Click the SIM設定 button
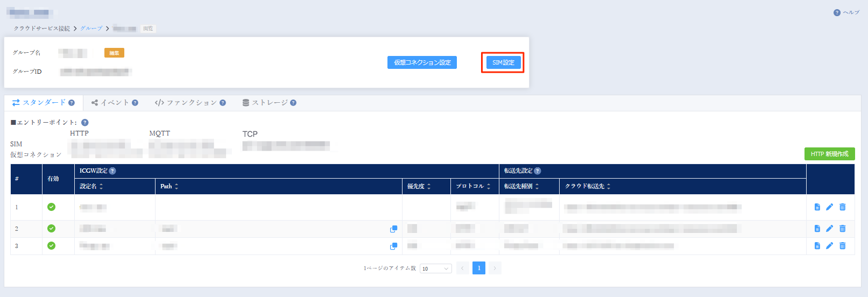 pyautogui.click(x=503, y=62)
